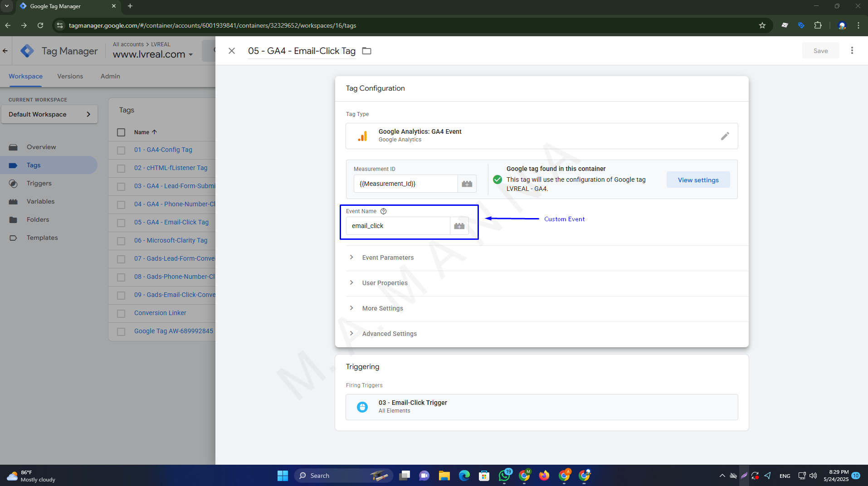Click the folder icon next to tag title
Screen dimensions: 868x486
tap(366, 51)
